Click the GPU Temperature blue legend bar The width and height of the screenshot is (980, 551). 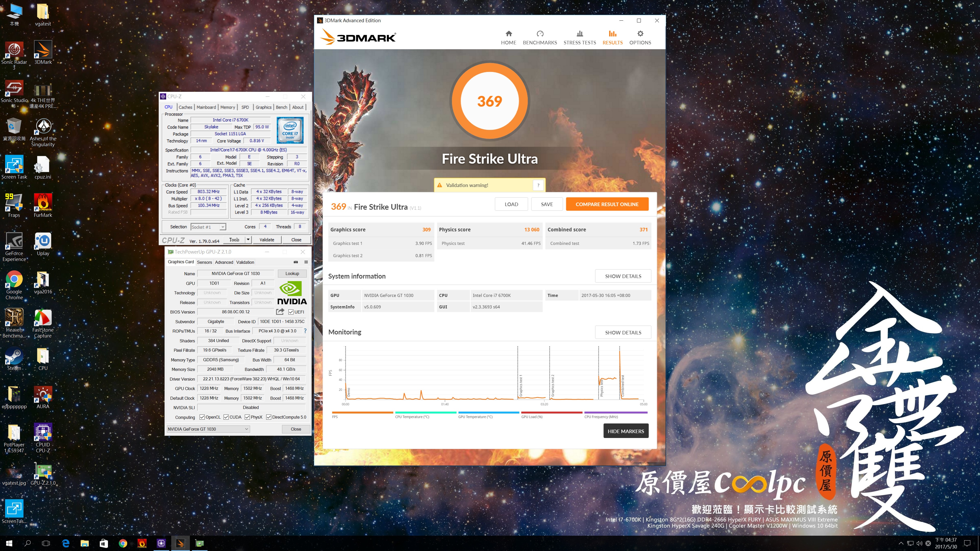pyautogui.click(x=488, y=412)
